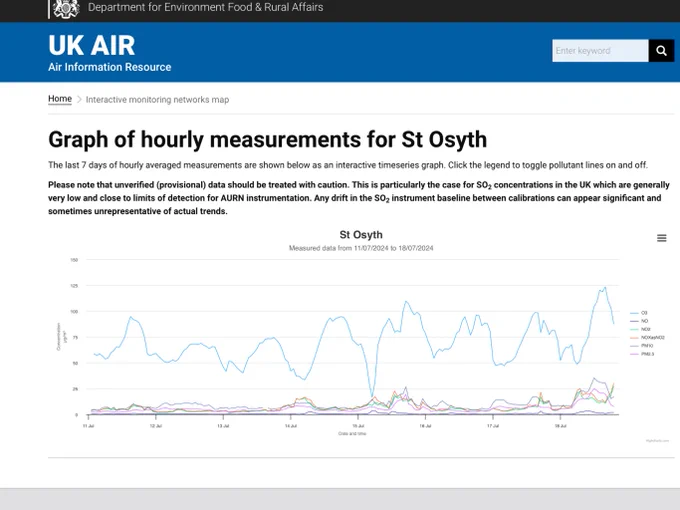Click the UK AIR site title

pyautogui.click(x=92, y=46)
